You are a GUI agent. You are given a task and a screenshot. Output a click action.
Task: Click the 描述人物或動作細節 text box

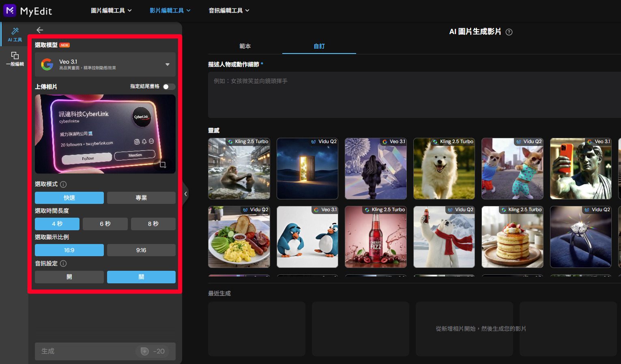click(415, 95)
